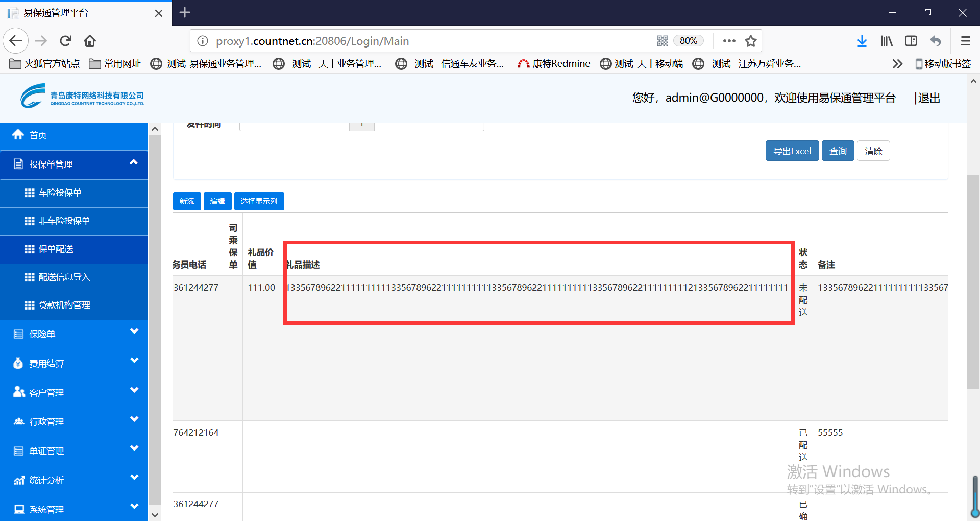Screen dimensions: 980x521
Task: Open 车险投保单 submenu item
Action: tap(74, 193)
